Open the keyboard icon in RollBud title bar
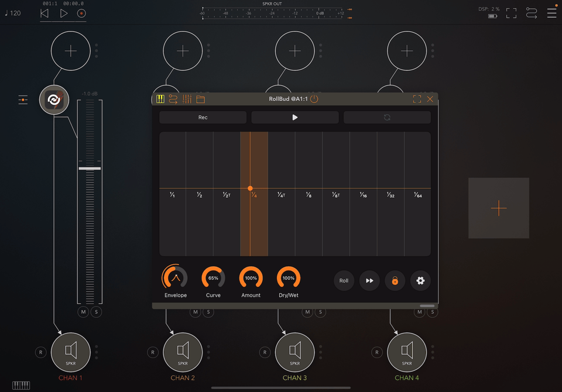Viewport: 562px width, 392px height. [160, 99]
